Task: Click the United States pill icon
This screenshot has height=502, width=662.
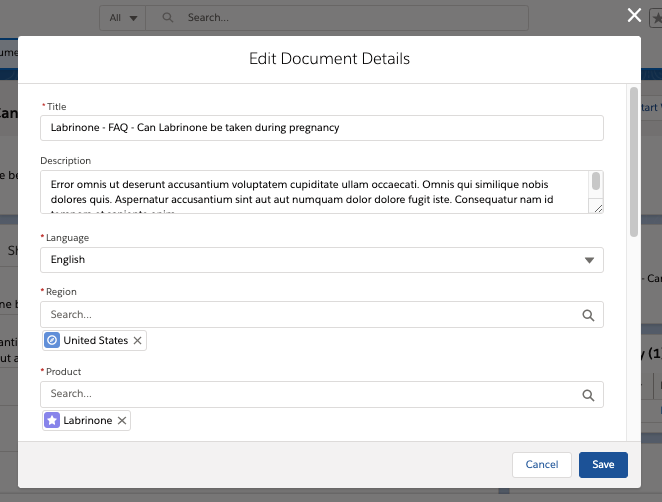Action: [x=52, y=341]
